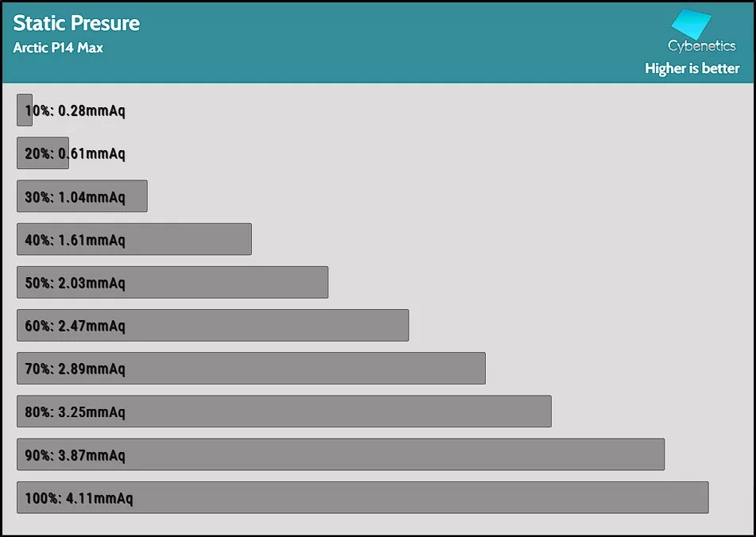Image resolution: width=756 pixels, height=537 pixels.
Task: Click the 70% bar's right end
Action: click(x=480, y=369)
